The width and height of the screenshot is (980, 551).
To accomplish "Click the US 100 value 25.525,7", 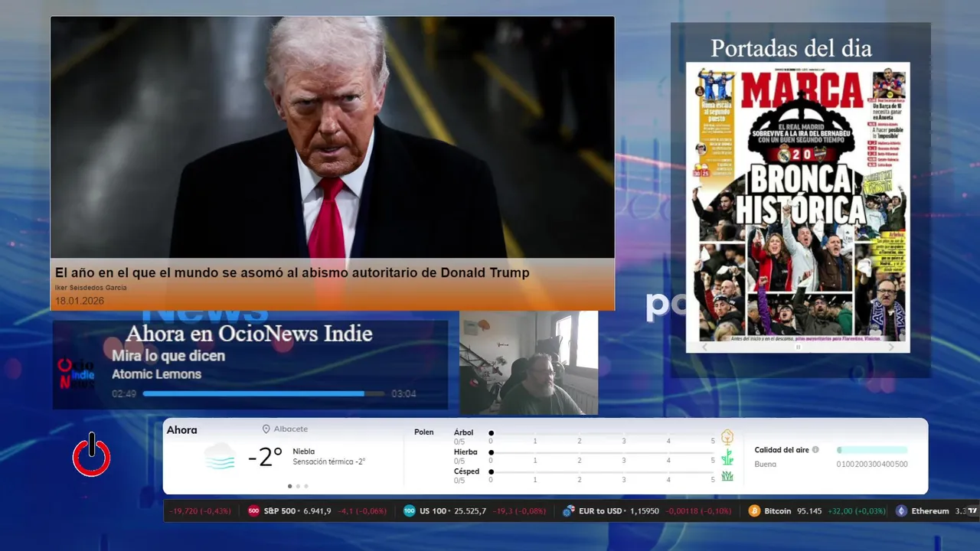I will (x=470, y=511).
